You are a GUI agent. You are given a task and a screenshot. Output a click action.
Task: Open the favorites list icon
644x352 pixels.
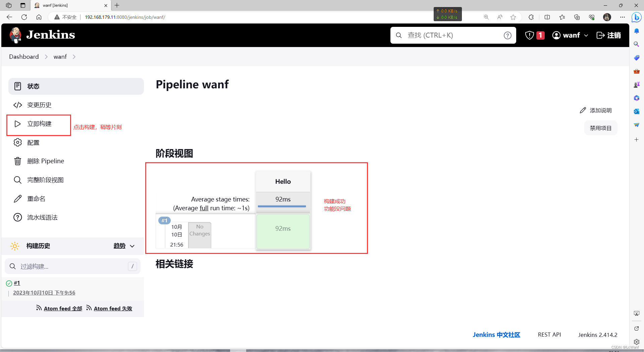click(x=562, y=17)
